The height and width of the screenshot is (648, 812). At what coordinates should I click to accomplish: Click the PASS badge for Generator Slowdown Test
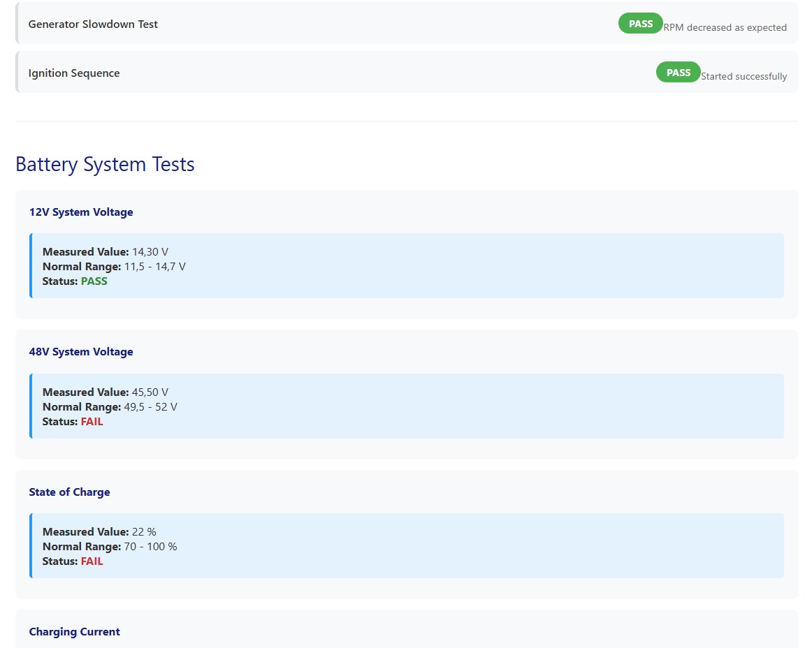coord(640,24)
